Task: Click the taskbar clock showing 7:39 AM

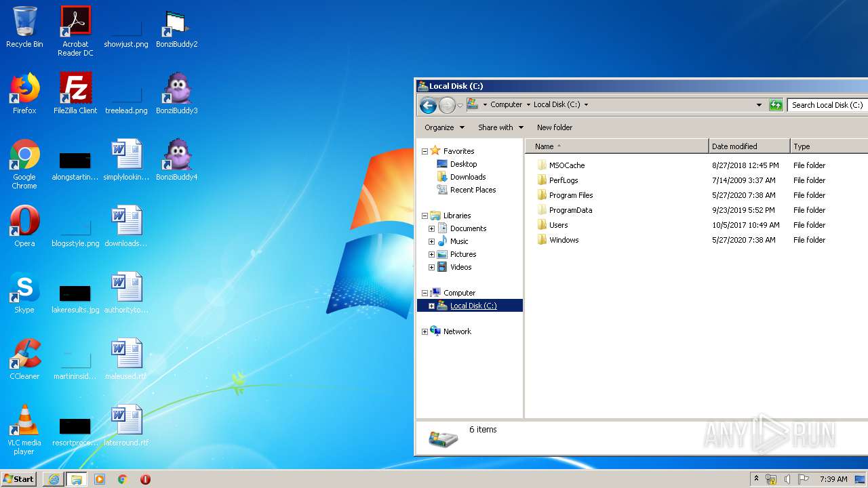Action: tap(833, 479)
